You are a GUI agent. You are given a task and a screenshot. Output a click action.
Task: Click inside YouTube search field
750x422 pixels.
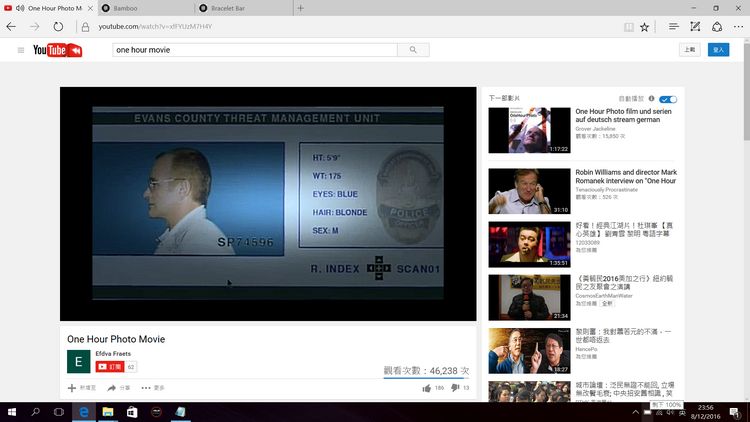(255, 50)
